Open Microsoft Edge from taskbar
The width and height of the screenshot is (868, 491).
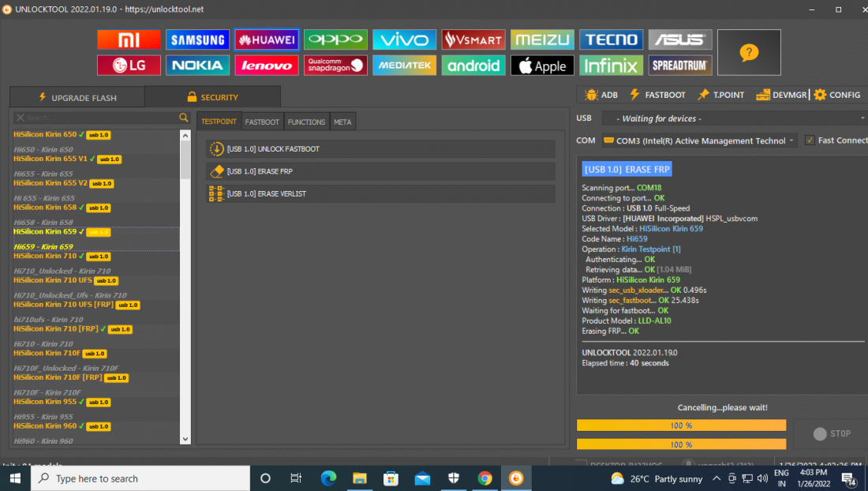click(328, 478)
